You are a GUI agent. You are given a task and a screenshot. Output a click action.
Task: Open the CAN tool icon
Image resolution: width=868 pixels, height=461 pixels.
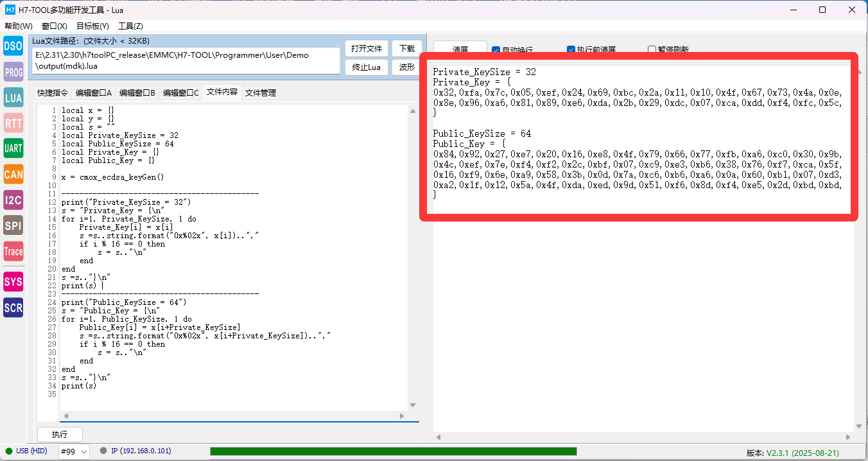(13, 175)
